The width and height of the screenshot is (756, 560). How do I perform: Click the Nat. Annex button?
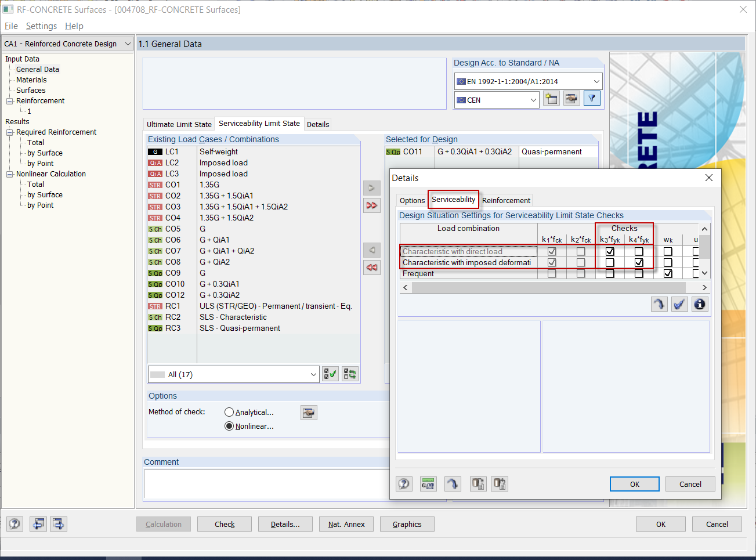(346, 524)
